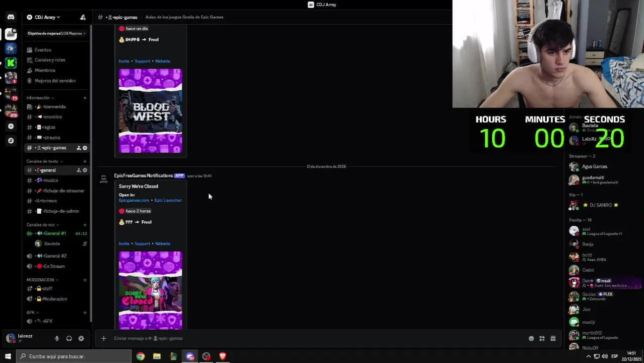
Task: Add channel to Canales de texto category
Action: point(85,161)
